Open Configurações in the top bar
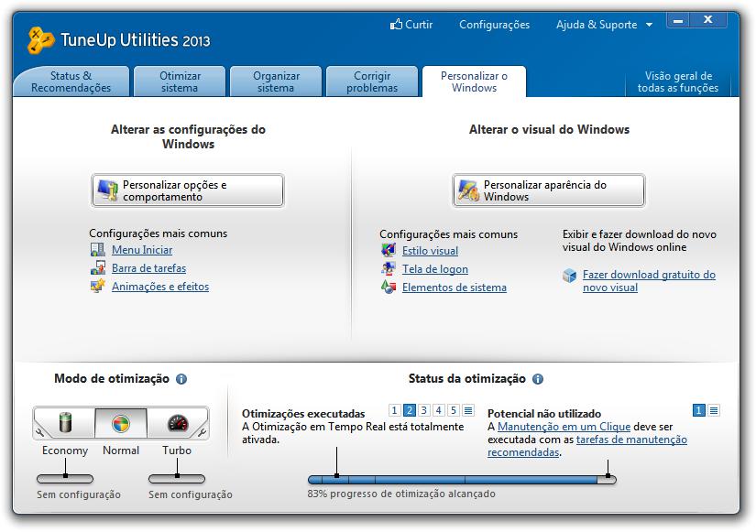This screenshot has height=532, width=756. 494,25
